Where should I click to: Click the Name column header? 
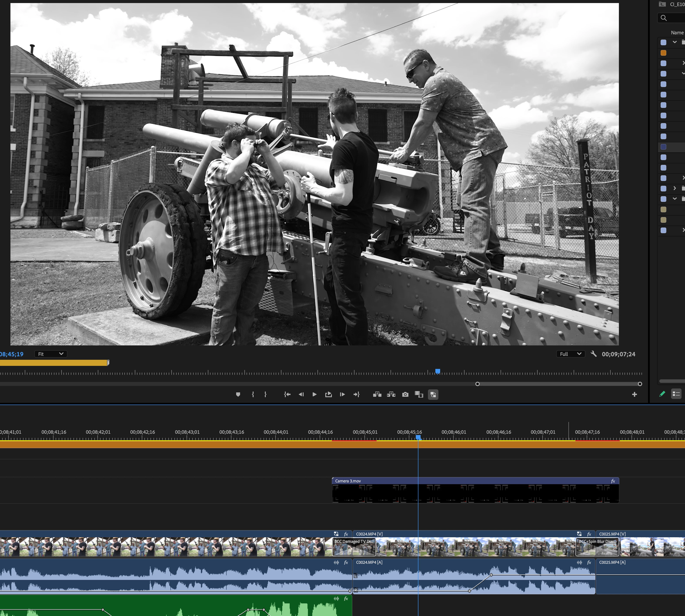tap(677, 32)
